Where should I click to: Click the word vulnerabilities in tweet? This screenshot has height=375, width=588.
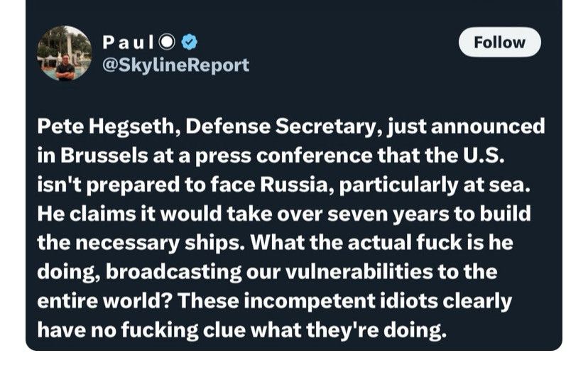359,272
